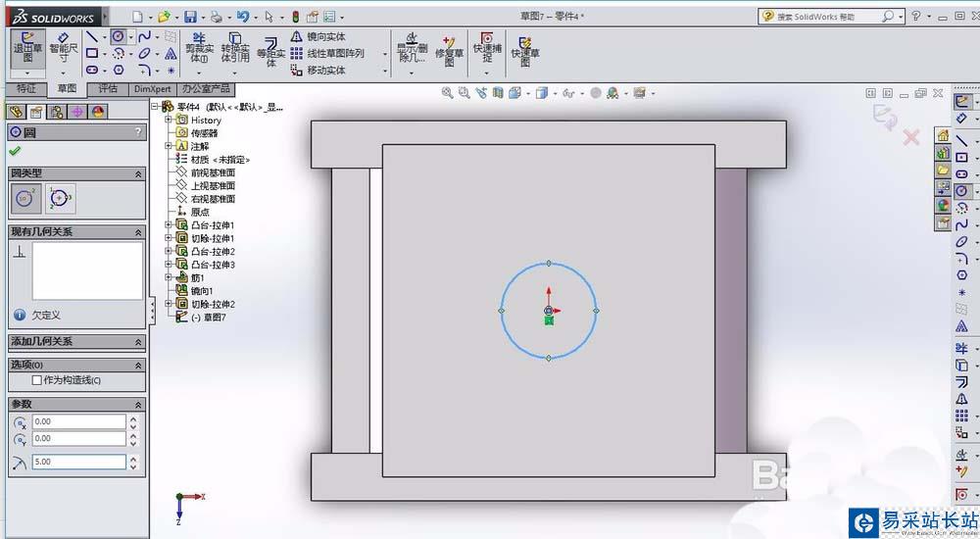Select the Circle tool in the sketch ribbon

119,37
